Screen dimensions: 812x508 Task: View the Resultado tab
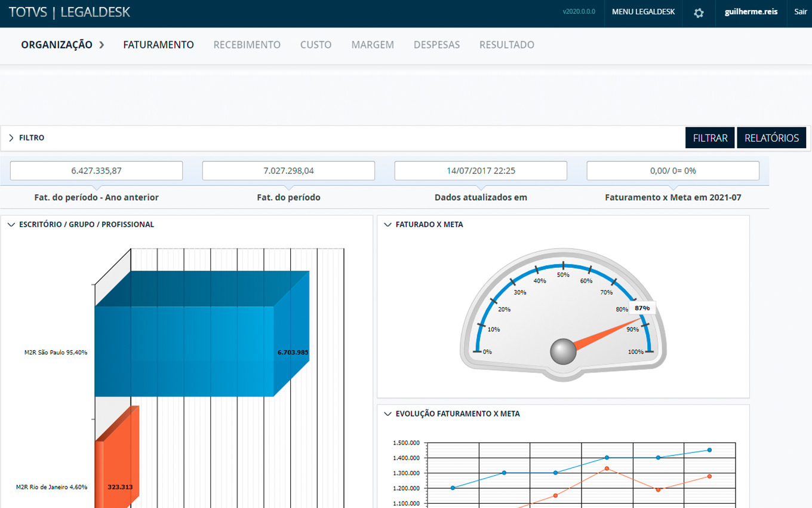click(x=506, y=45)
